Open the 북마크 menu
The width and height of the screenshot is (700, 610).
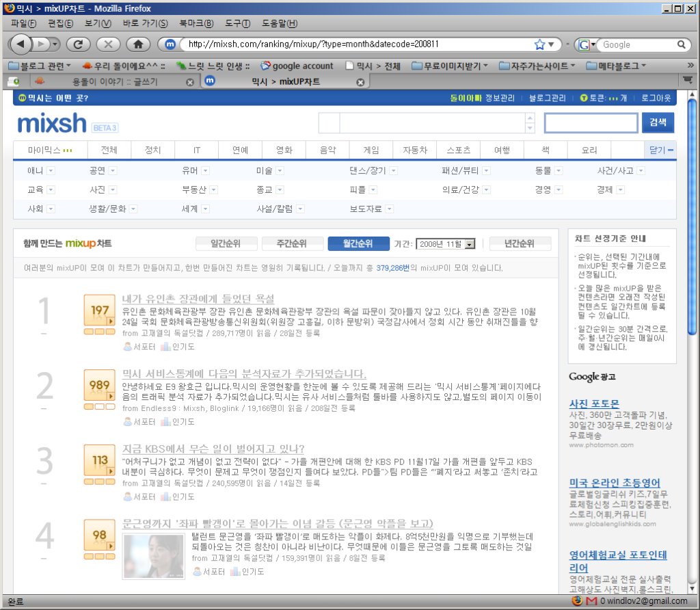coord(196,23)
